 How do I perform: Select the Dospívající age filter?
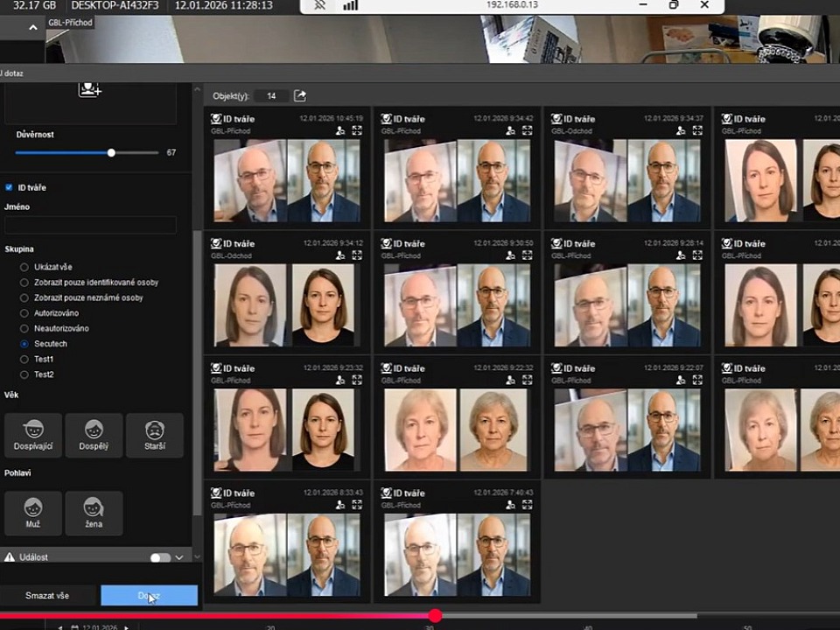(33, 435)
